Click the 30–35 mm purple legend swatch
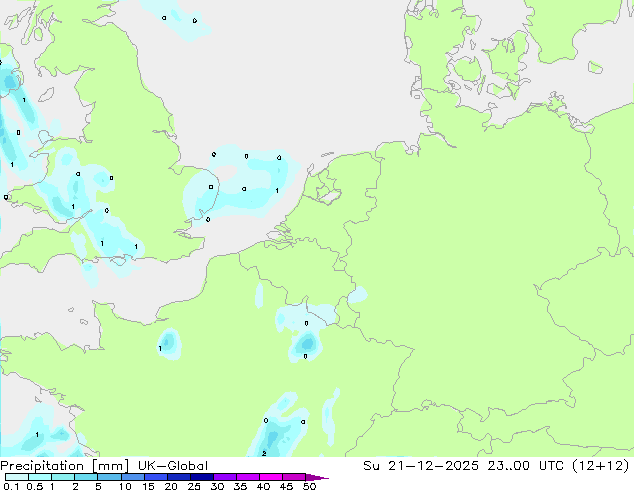634x490 pixels. coord(224,477)
